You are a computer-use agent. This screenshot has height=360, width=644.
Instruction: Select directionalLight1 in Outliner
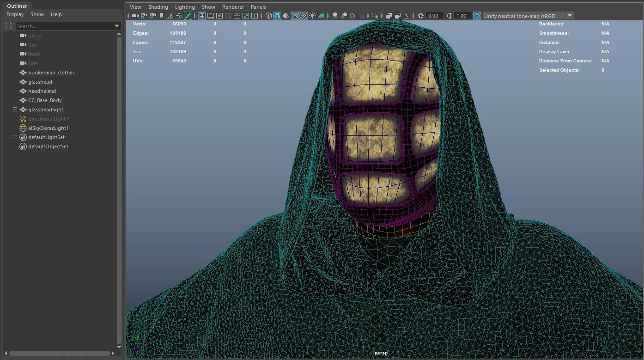(x=48, y=119)
